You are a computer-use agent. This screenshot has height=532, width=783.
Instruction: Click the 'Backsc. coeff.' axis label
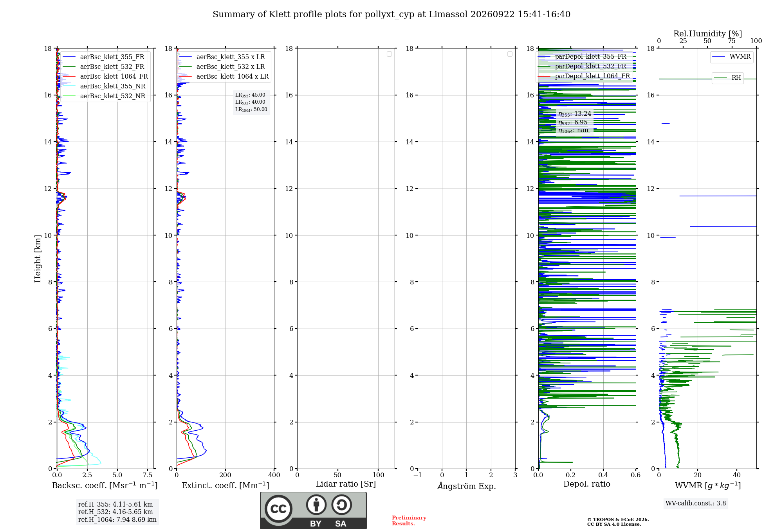click(x=105, y=485)
